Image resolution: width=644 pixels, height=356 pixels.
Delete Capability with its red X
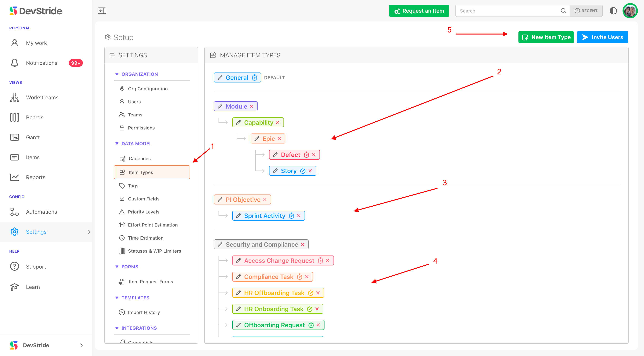(x=278, y=123)
